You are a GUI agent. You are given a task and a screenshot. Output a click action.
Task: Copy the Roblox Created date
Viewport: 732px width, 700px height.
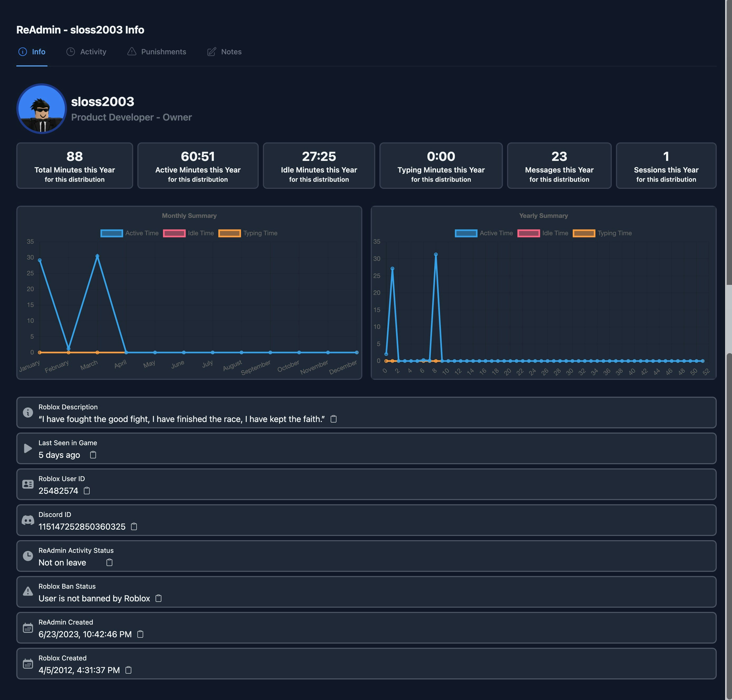pyautogui.click(x=129, y=670)
